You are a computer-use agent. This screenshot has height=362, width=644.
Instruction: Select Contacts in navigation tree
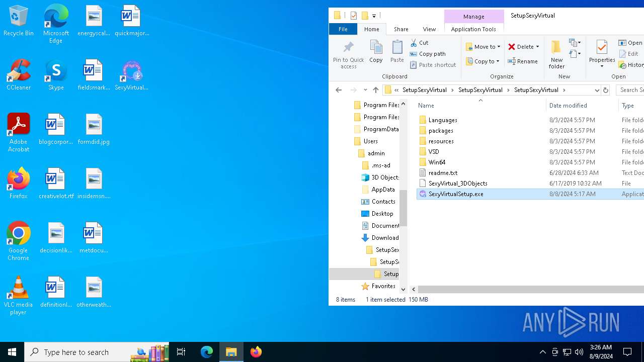pos(383,202)
